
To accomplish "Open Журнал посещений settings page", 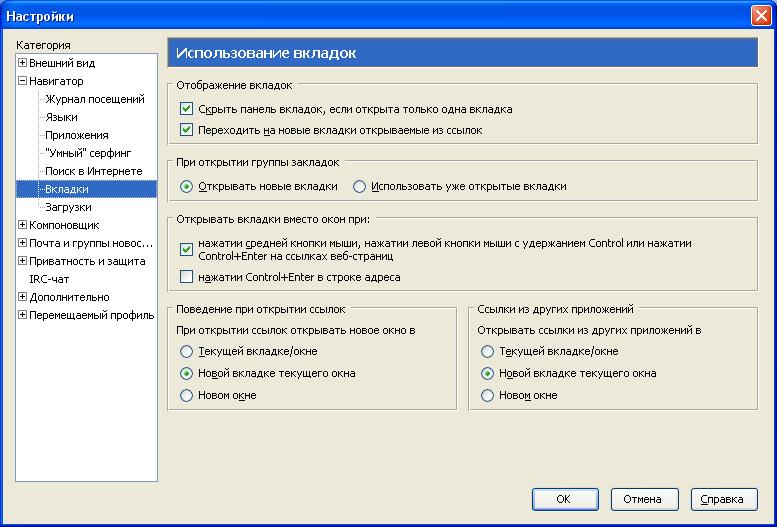I will [x=95, y=99].
